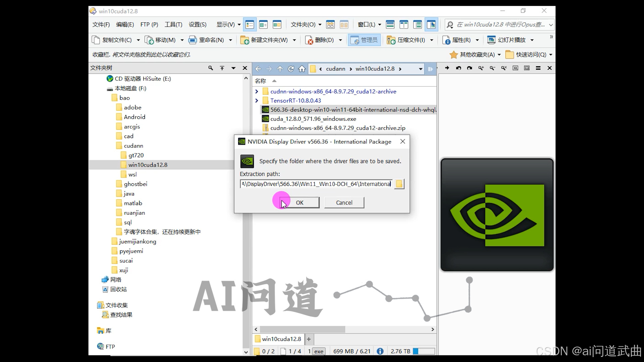Open the address bar path history dropdown
The height and width of the screenshot is (362, 644).
420,69
